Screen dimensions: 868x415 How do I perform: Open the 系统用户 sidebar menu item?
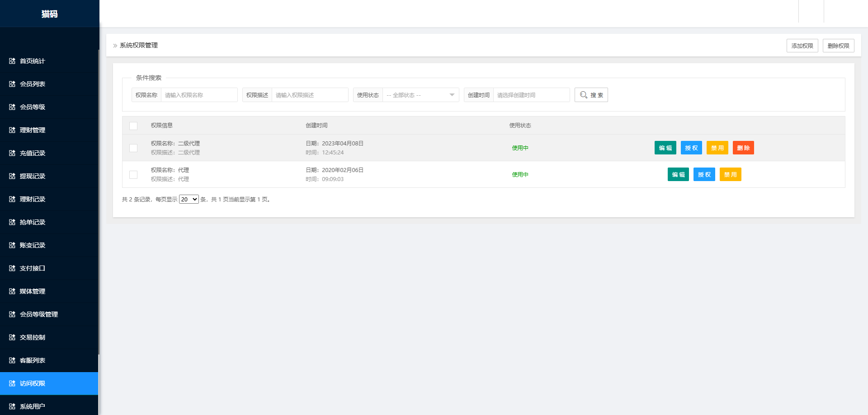click(x=32, y=406)
